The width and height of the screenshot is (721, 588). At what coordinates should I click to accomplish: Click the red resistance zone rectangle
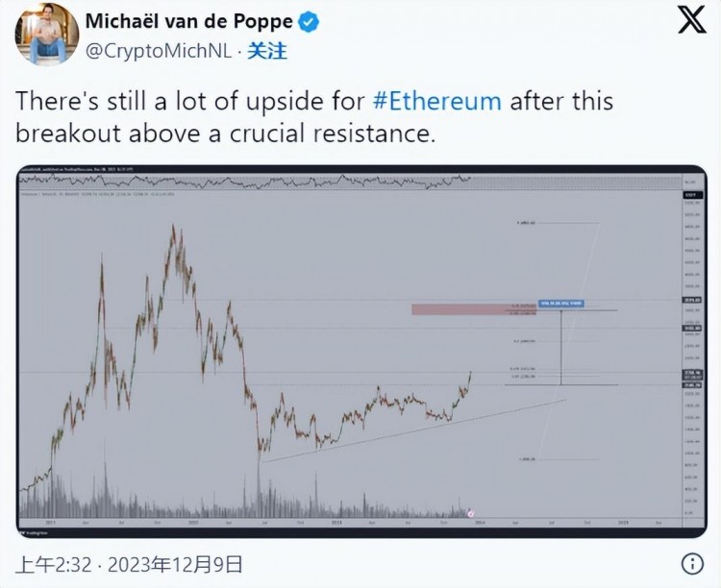click(474, 309)
